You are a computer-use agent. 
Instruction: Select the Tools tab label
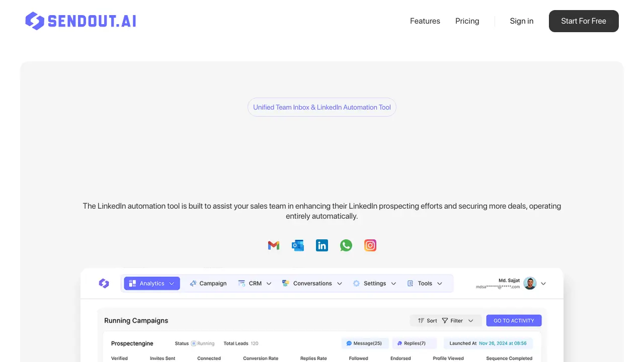425,284
